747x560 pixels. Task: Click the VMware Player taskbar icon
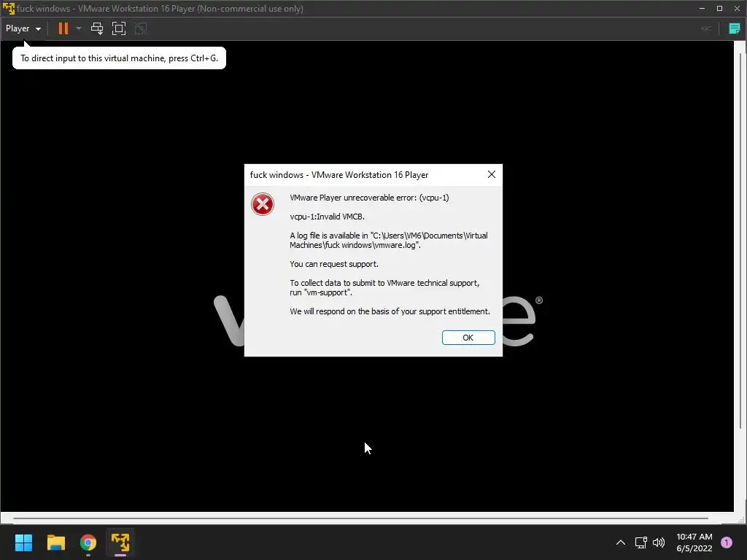click(120, 542)
